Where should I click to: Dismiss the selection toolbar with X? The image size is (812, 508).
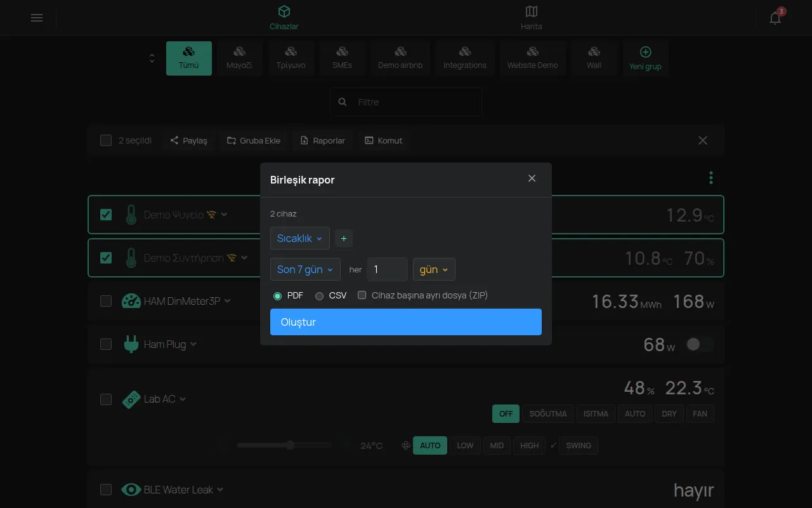(x=703, y=140)
